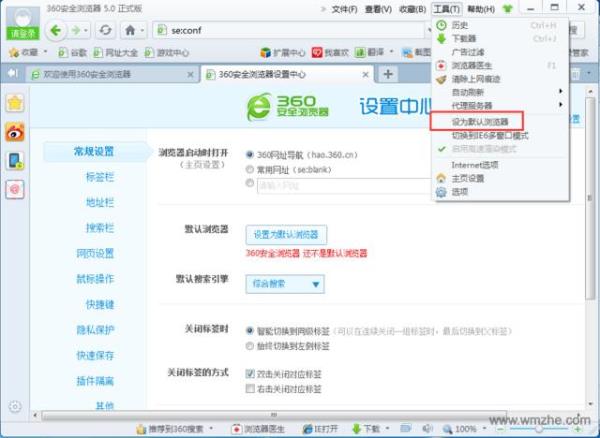
Task: Click the sidebar settings gear icon
Action: click(15, 406)
